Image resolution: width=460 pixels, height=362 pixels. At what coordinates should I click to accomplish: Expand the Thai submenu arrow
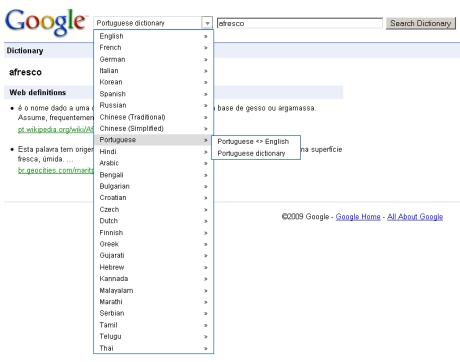[x=206, y=348]
